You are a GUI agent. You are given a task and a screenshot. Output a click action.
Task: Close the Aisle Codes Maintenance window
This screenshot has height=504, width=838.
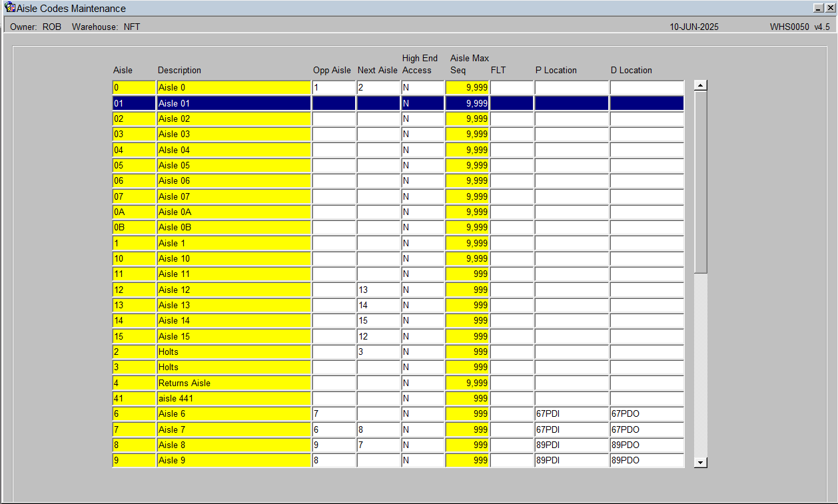(830, 8)
